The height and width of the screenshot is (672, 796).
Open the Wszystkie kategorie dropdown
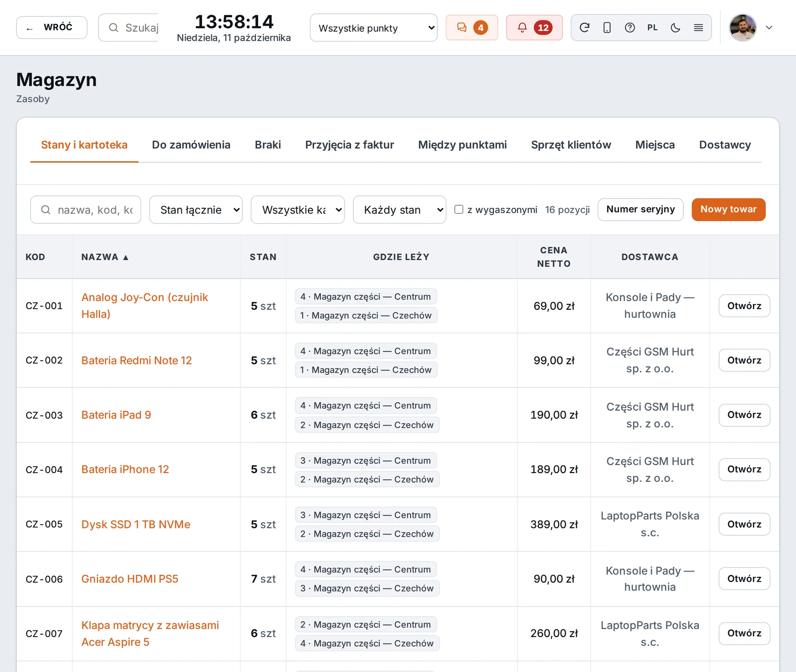298,210
